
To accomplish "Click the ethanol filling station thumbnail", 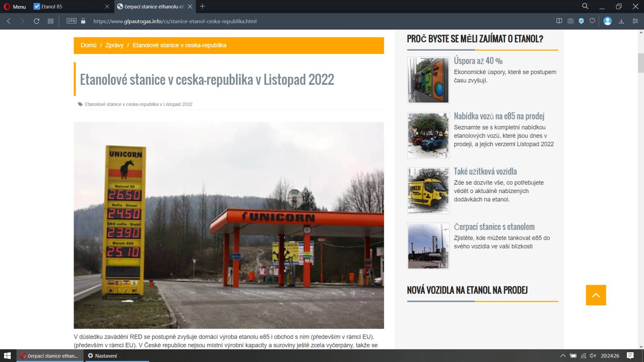I will click(428, 246).
